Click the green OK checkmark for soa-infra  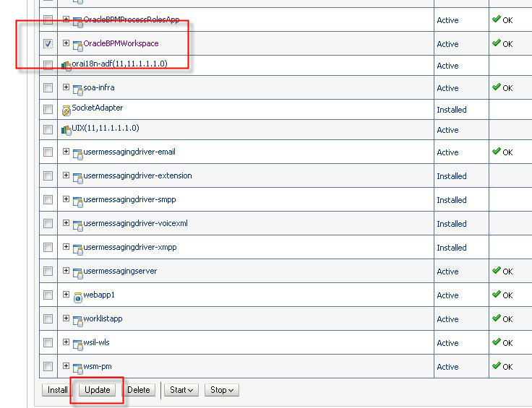[x=497, y=87]
